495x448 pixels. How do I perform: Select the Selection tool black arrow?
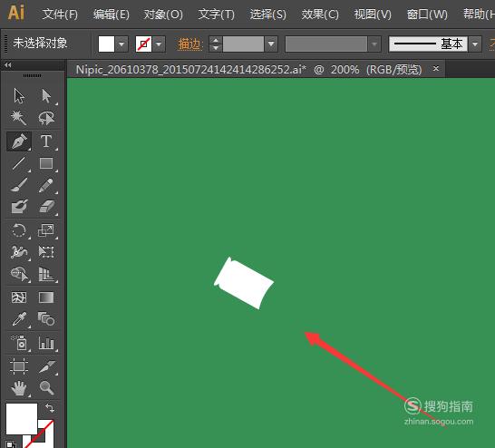tap(19, 96)
